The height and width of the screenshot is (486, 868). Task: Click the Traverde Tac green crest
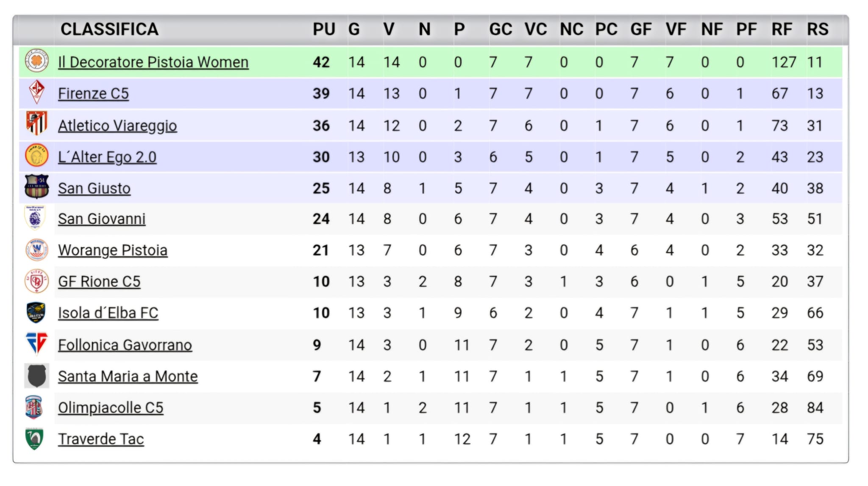[35, 439]
